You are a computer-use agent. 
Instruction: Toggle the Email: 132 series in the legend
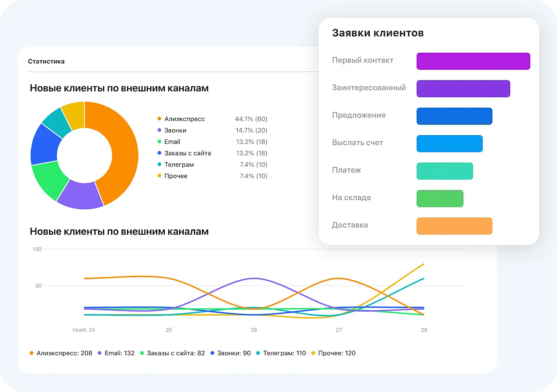[120, 353]
